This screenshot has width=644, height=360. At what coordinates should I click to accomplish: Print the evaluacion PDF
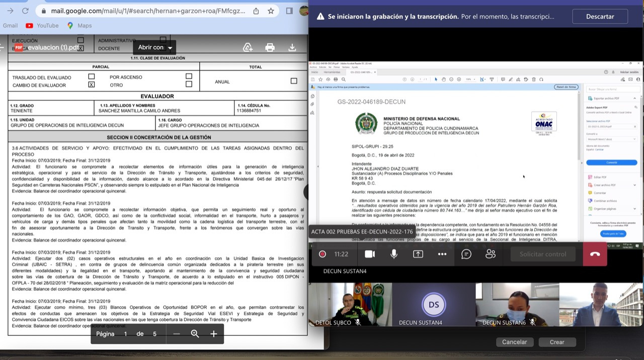click(270, 47)
